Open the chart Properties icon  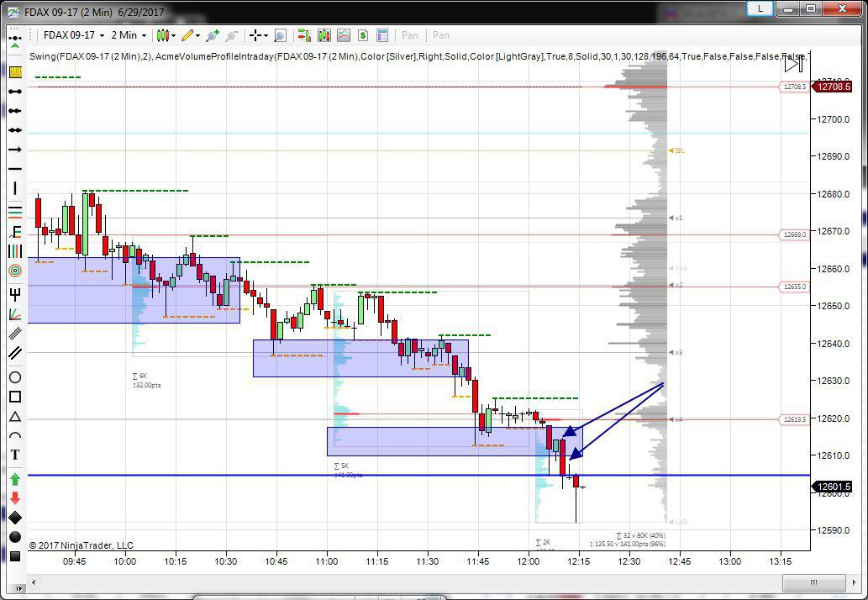[382, 35]
